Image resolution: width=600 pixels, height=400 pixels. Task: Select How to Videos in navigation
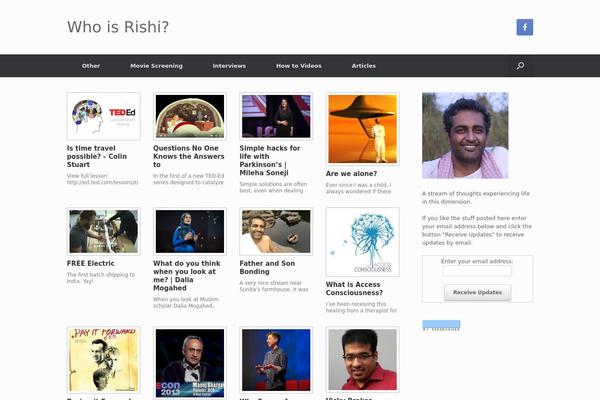click(299, 66)
